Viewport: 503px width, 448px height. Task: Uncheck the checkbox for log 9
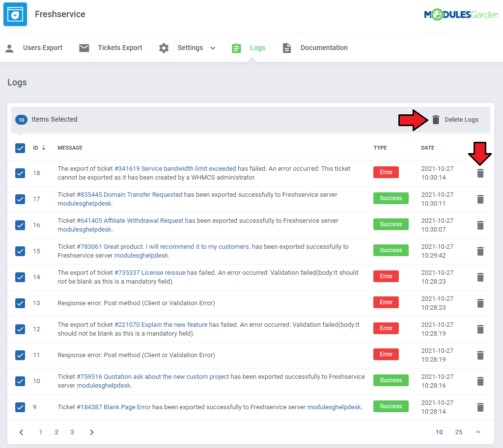click(20, 407)
